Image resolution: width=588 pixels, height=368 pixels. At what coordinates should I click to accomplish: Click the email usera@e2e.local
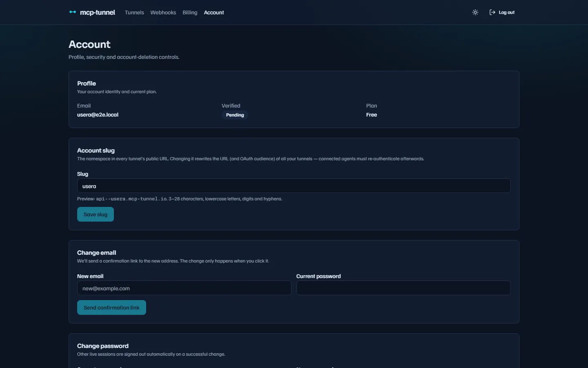click(98, 115)
